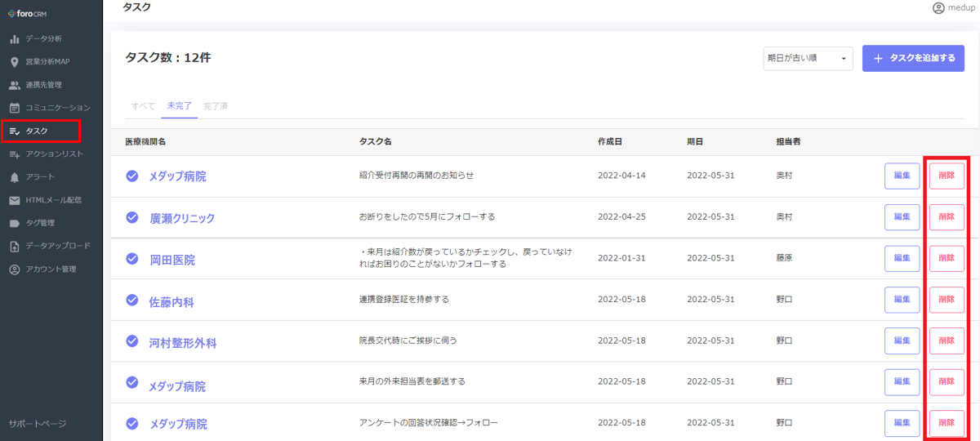
Task: Edit the アンケートの回答状況確認 task
Action: [x=902, y=423]
